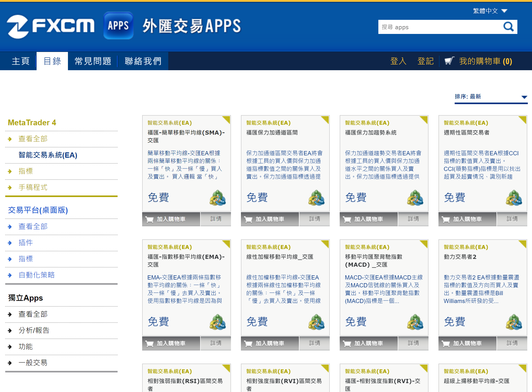Select the 目錄 tab
Image resolution: width=532 pixels, height=392 pixels.
[52, 61]
